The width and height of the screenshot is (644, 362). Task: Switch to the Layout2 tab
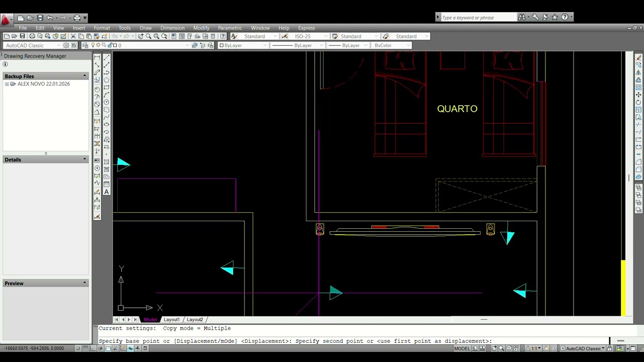coord(195,320)
